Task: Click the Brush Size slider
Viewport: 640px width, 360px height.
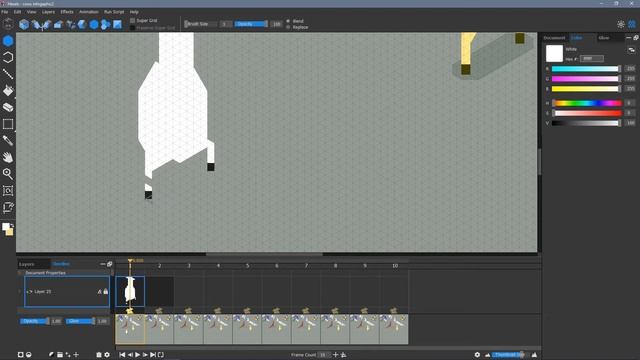Action: pyautogui.click(x=201, y=24)
